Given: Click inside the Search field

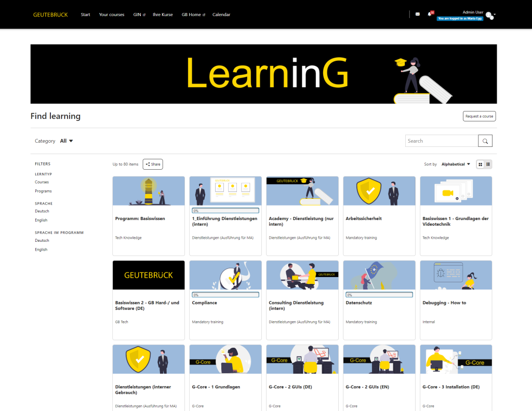Looking at the screenshot, I should [442, 141].
